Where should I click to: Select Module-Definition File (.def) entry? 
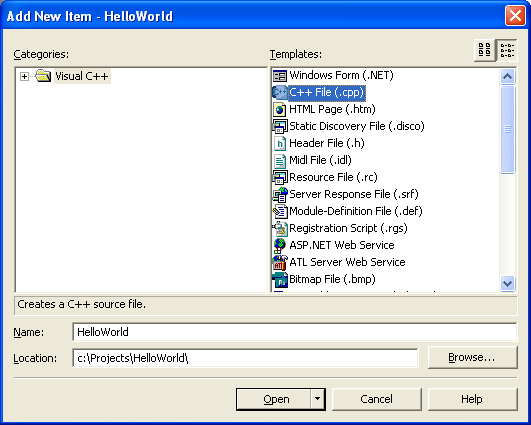(x=356, y=211)
